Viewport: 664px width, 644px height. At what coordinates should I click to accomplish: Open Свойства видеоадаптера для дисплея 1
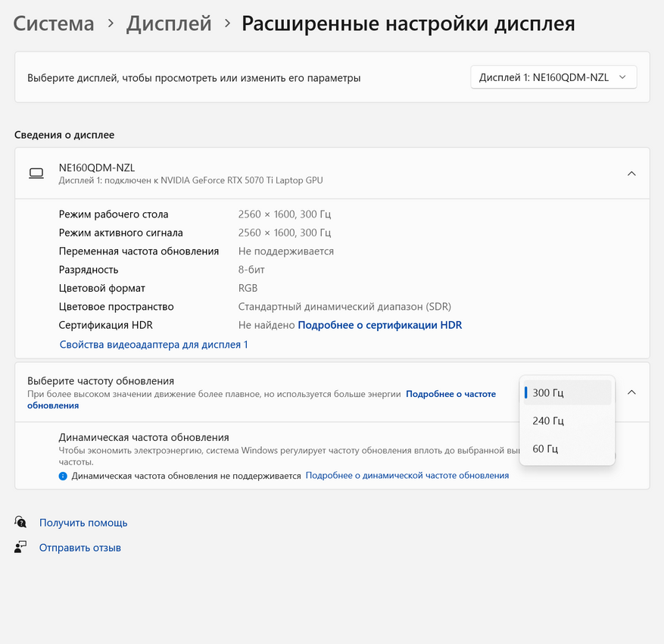click(153, 345)
